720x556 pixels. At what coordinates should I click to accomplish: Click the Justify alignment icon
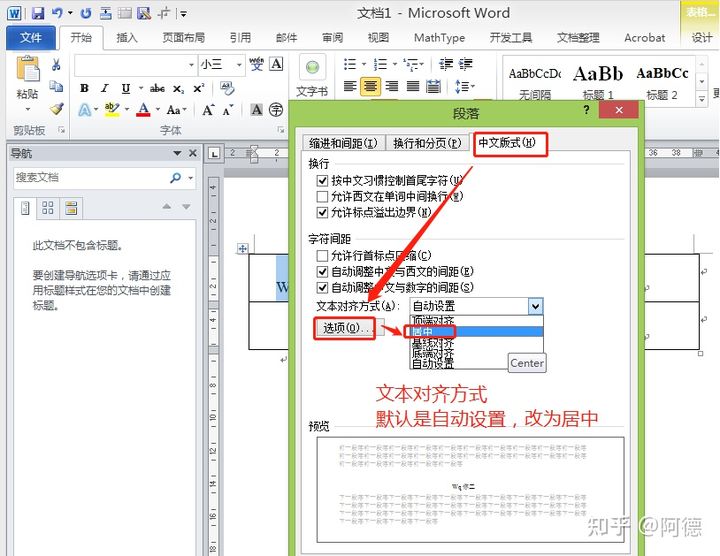[413, 86]
